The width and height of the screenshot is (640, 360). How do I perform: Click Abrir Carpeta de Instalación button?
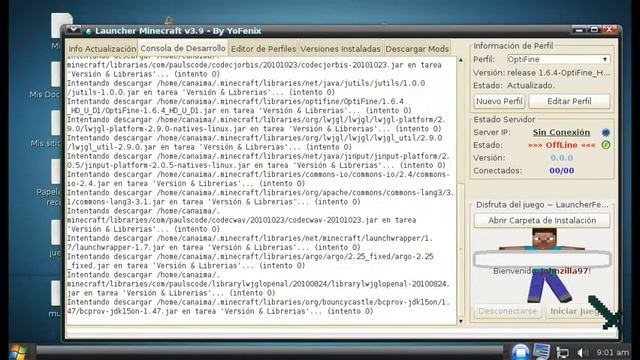(542, 220)
